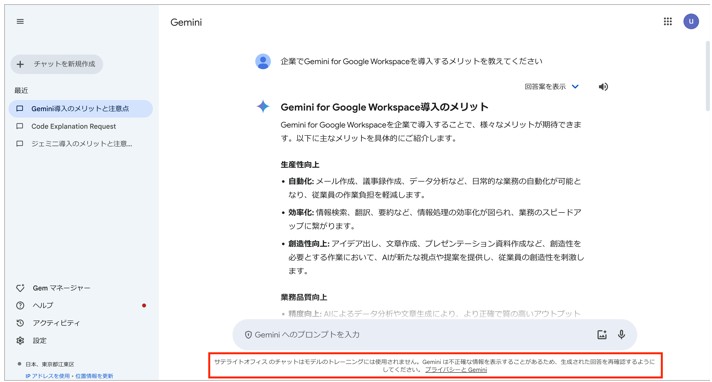Open the user account avatar 'U'
Screen dimensions: 712x382
(691, 21)
